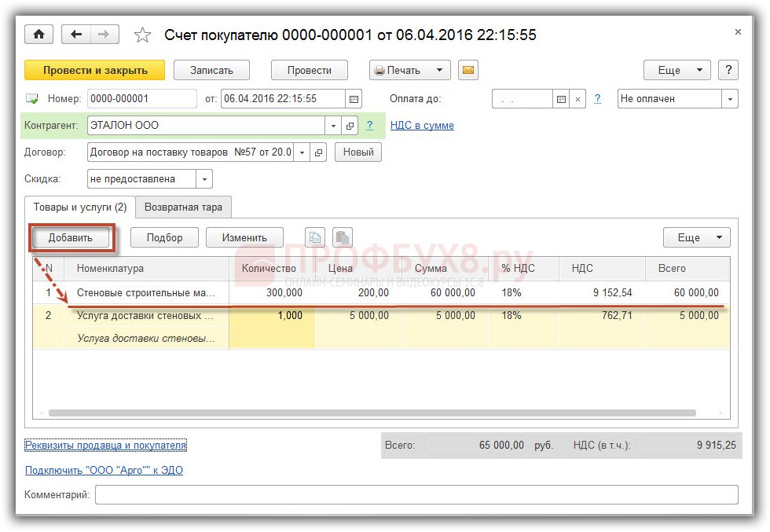The image size is (770, 532).
Task: Open the top Еще menu
Action: point(676,70)
